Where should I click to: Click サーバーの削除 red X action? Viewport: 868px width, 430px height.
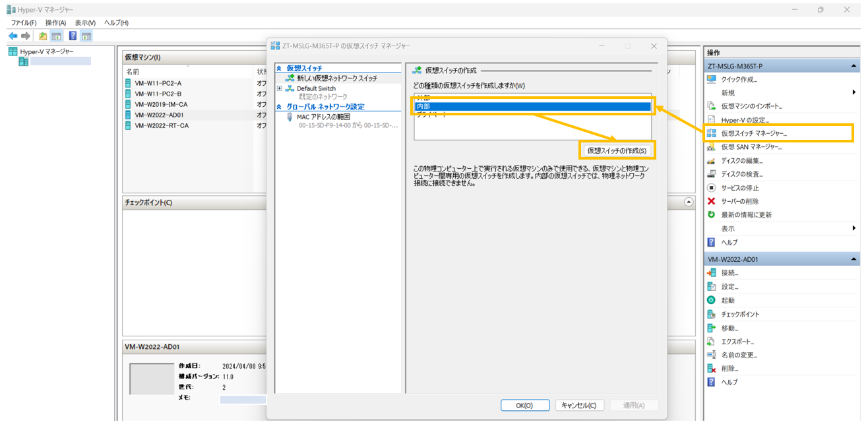740,201
